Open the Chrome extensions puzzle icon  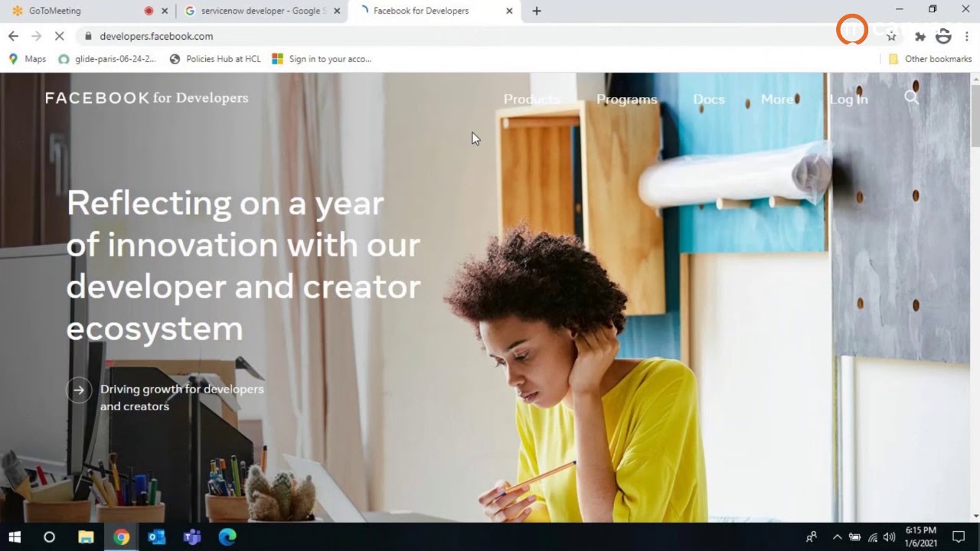coord(920,36)
